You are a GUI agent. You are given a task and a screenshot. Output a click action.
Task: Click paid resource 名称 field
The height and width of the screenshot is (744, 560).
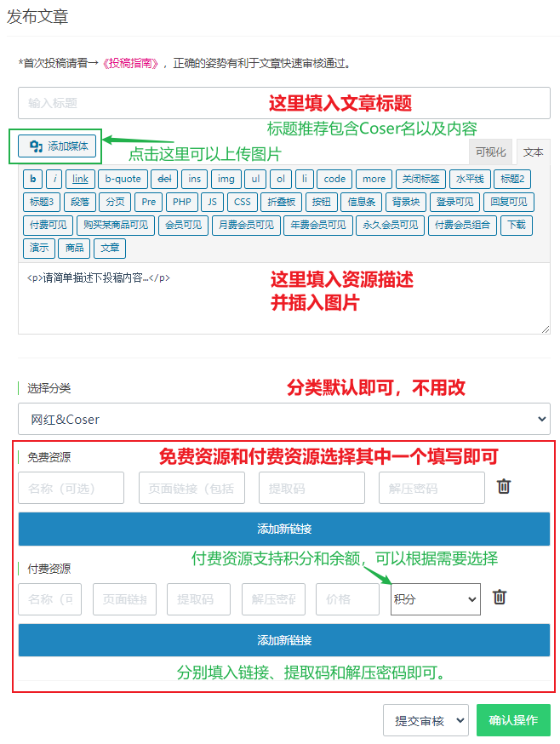[50, 599]
